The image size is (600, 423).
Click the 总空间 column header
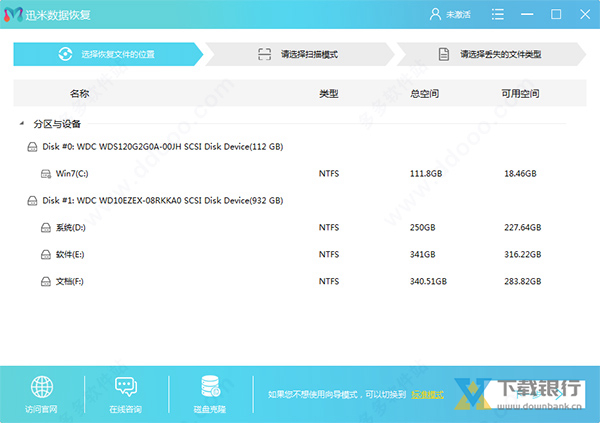tap(424, 93)
